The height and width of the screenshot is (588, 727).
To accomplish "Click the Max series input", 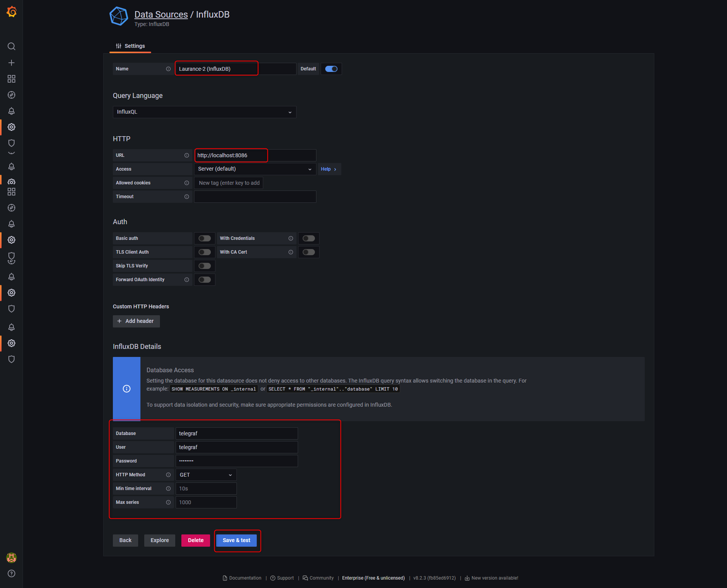I will [206, 502].
